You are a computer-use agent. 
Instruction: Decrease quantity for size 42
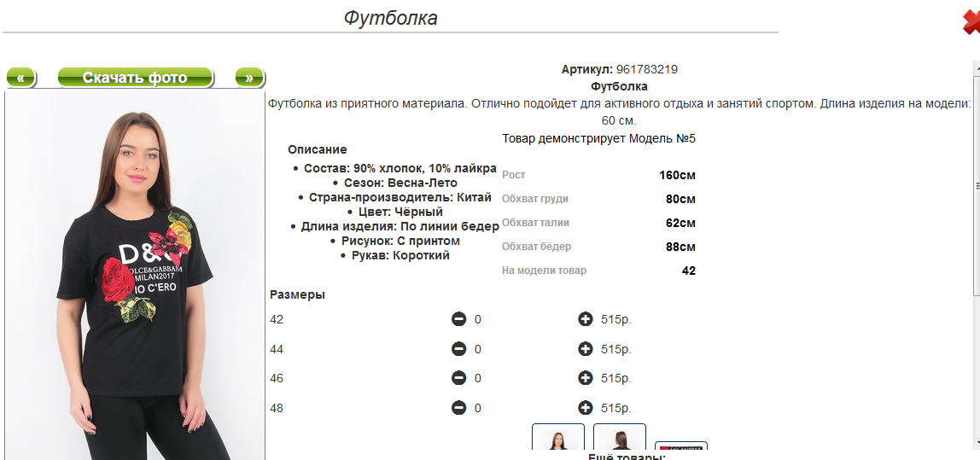click(x=458, y=319)
